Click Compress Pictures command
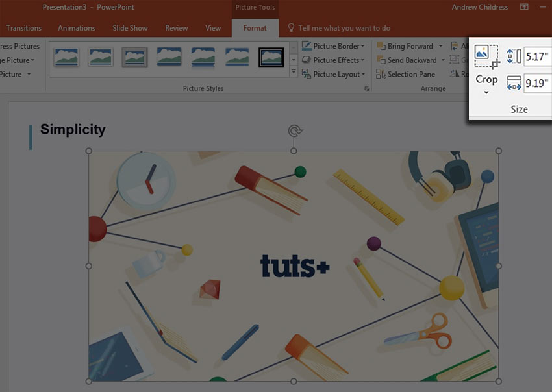Image resolution: width=552 pixels, height=392 pixels. click(19, 46)
